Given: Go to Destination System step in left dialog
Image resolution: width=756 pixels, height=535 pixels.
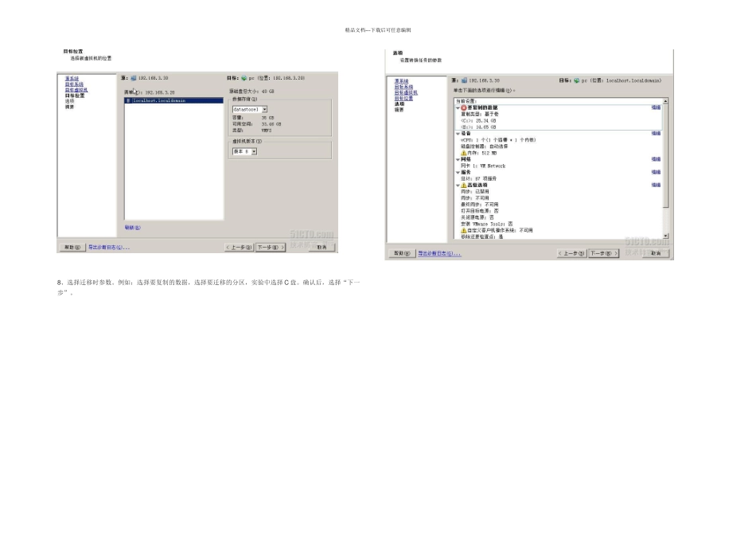Looking at the screenshot, I should coord(74,84).
